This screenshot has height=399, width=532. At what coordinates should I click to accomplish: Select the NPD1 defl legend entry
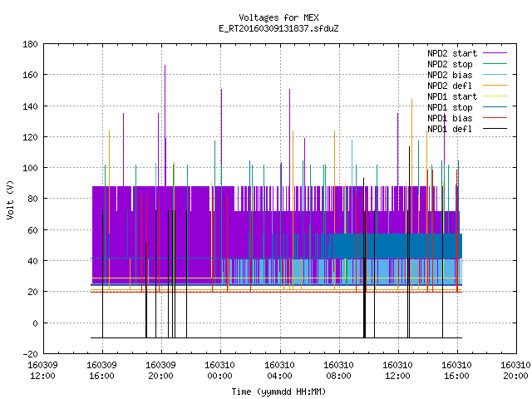(x=450, y=130)
